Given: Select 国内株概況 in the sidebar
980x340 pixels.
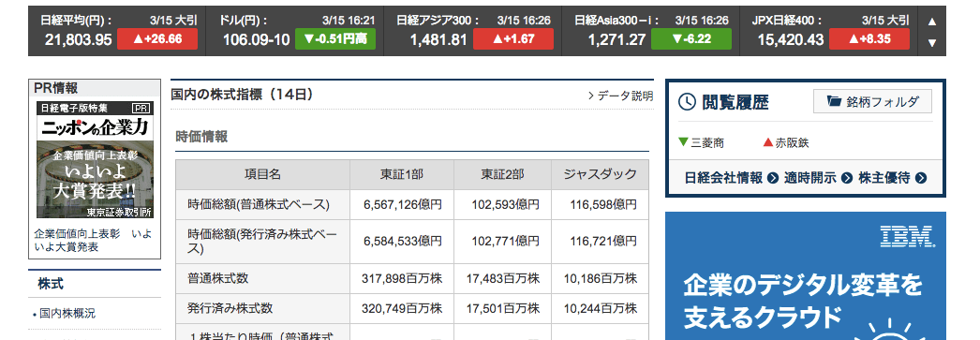Looking at the screenshot, I should pos(67,313).
